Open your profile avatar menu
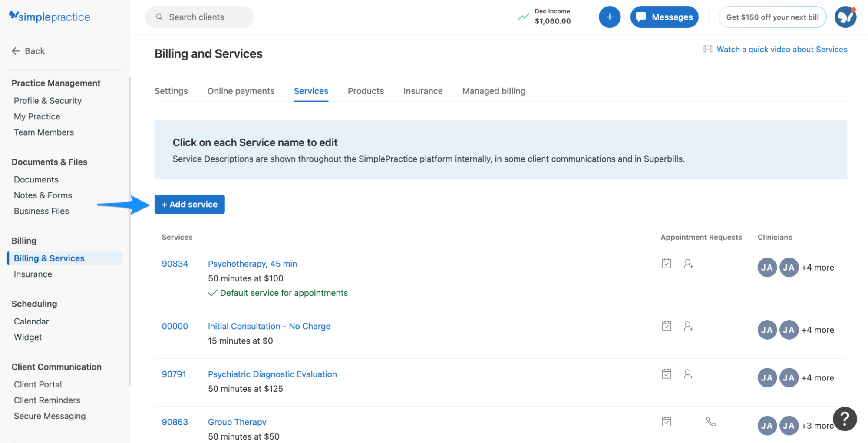Image resolution: width=868 pixels, height=443 pixels. pyautogui.click(x=845, y=17)
